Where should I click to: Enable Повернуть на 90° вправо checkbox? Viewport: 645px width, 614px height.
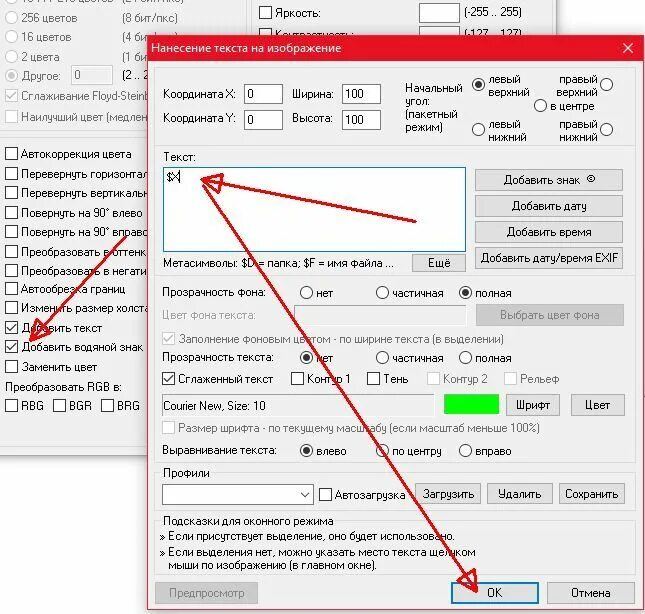tap(11, 232)
